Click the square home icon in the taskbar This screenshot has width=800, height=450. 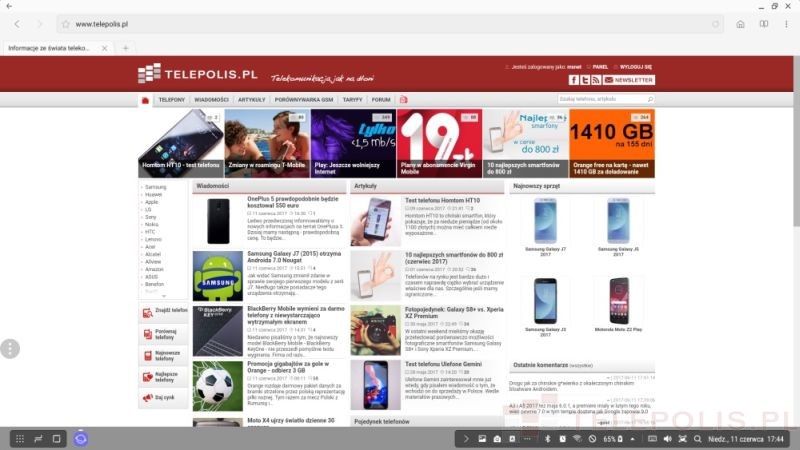(x=57, y=439)
